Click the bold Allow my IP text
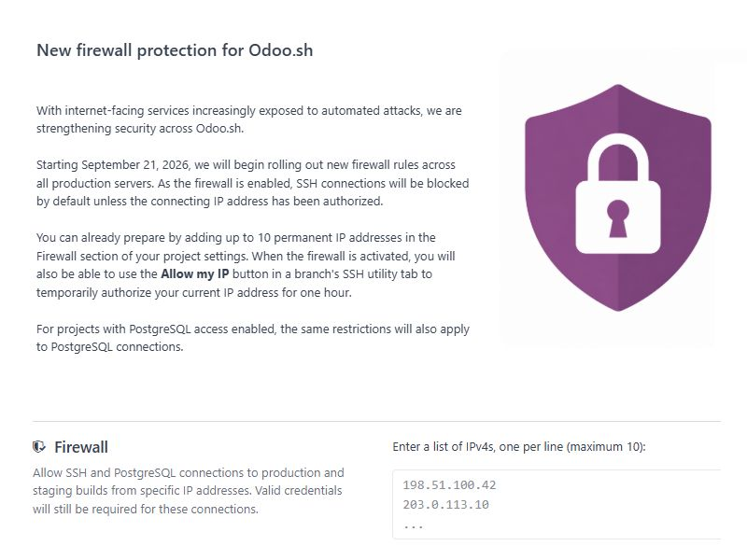The width and height of the screenshot is (747, 560). pyautogui.click(x=195, y=274)
